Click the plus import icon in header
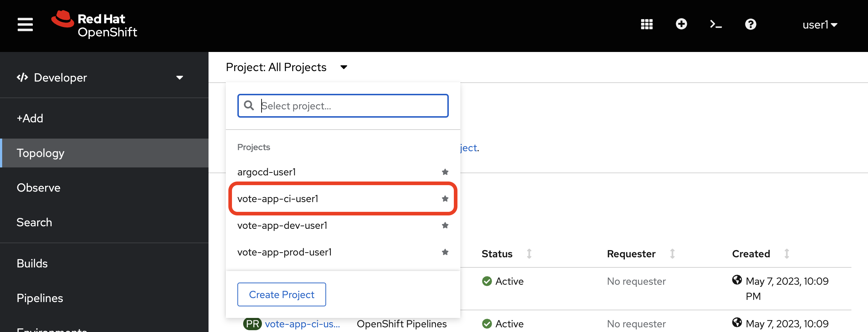 681,24
